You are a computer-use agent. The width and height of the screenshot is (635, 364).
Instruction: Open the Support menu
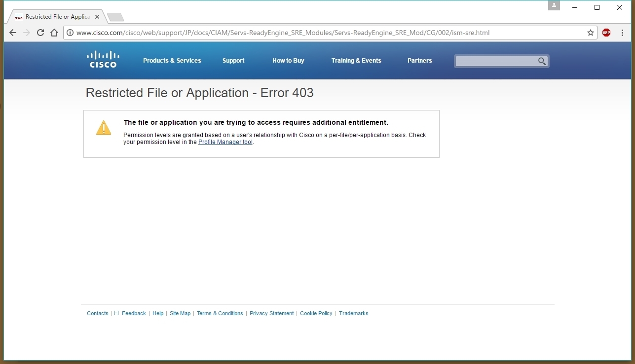pos(233,61)
